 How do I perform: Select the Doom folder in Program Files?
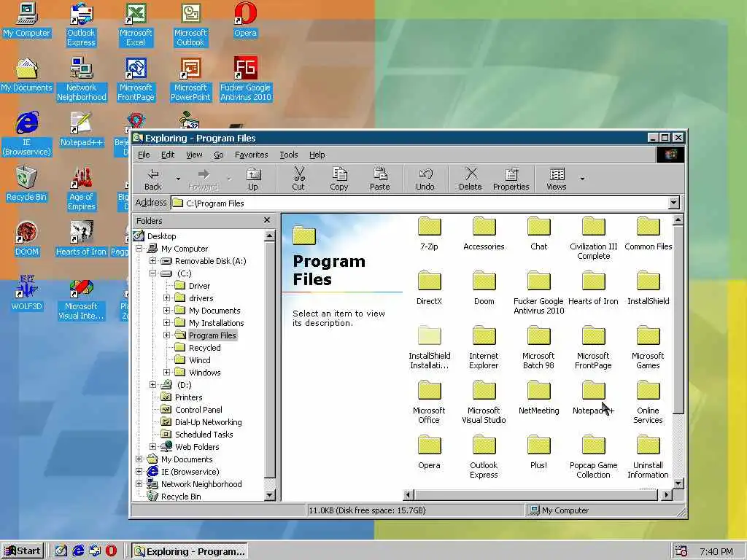(484, 288)
